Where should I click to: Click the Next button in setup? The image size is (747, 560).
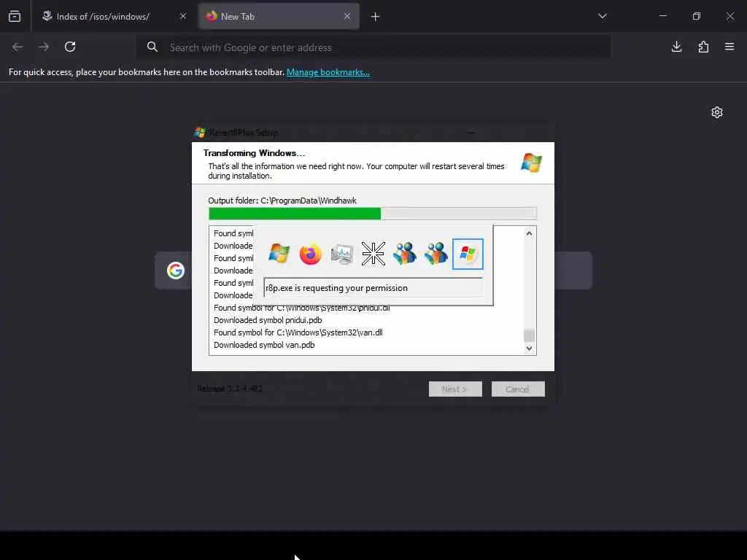[455, 389]
